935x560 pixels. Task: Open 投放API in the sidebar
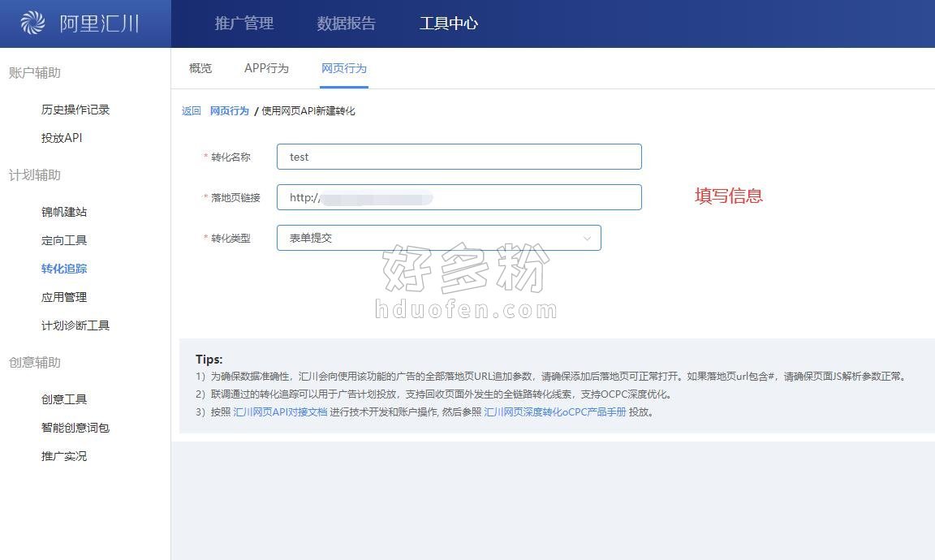point(62,138)
